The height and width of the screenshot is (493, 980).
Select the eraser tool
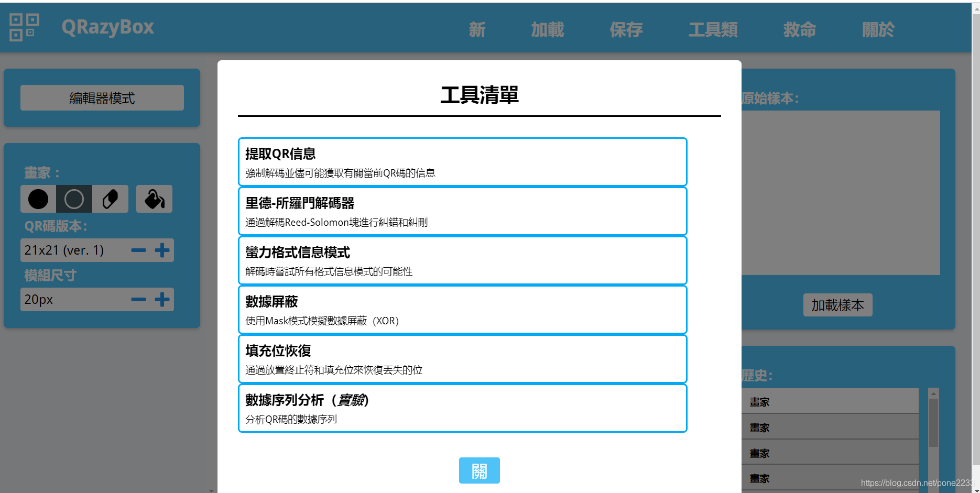coord(110,199)
